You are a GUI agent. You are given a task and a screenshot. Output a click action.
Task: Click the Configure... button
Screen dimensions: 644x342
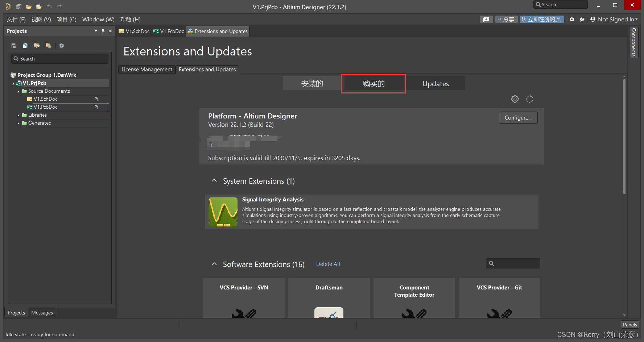click(x=518, y=118)
